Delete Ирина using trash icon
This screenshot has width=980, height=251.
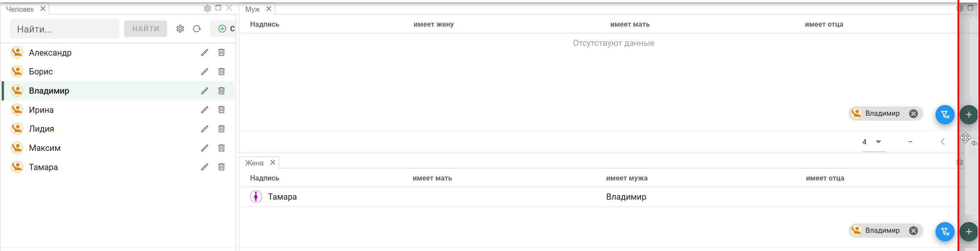pos(221,110)
